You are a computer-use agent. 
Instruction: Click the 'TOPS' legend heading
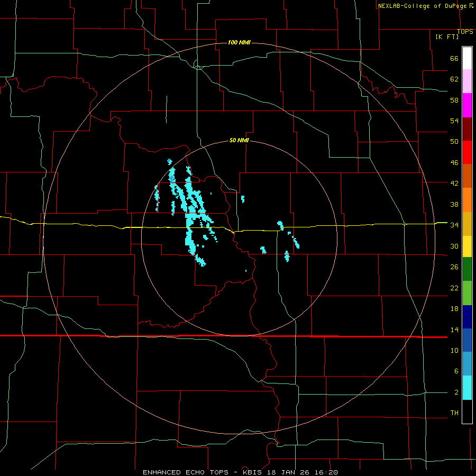pyautogui.click(x=465, y=31)
